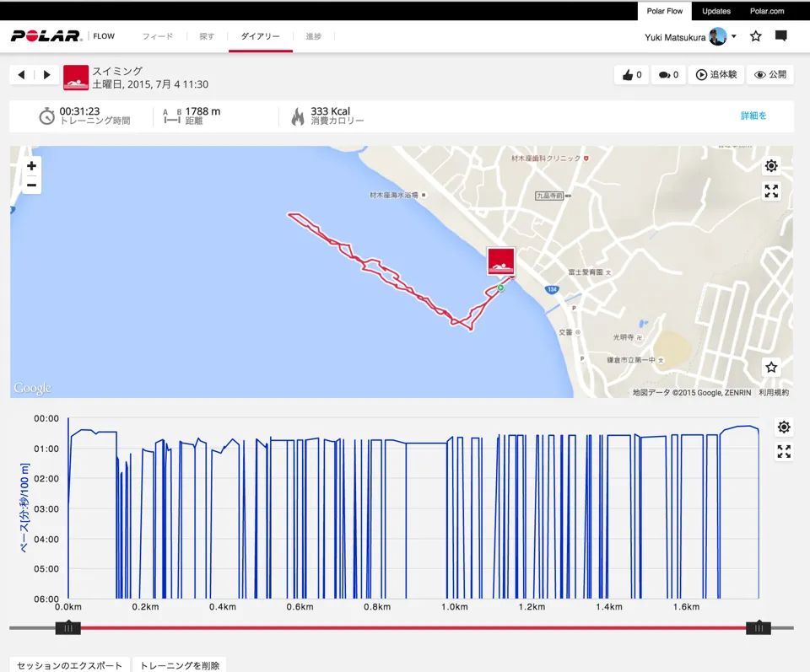Open the favorites star in header
The image size is (810, 672).
point(756,36)
